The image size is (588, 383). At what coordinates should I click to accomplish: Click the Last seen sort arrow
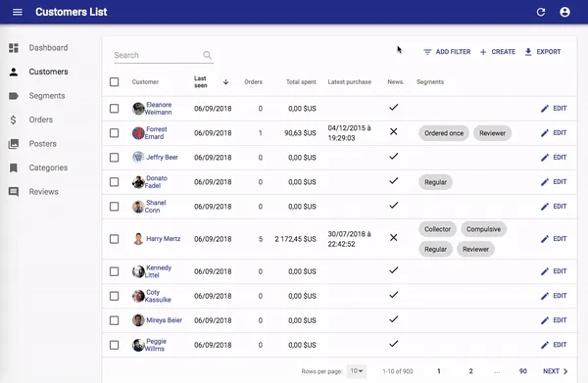225,81
